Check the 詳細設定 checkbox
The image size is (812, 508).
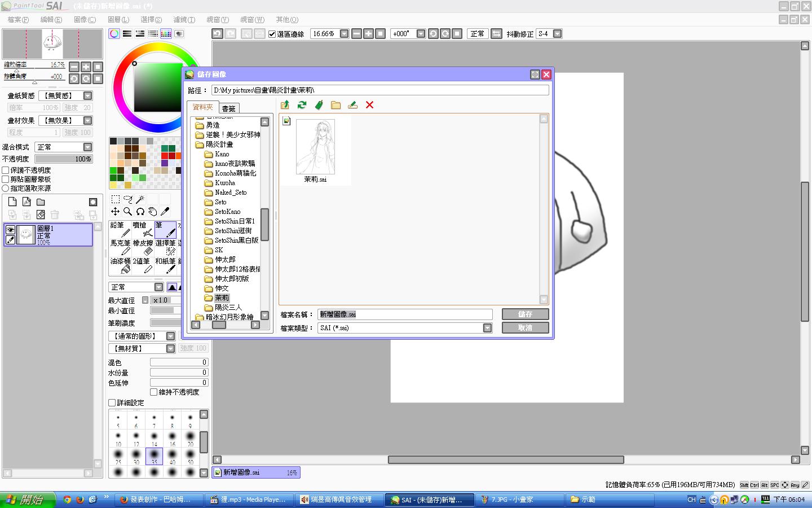pos(112,402)
